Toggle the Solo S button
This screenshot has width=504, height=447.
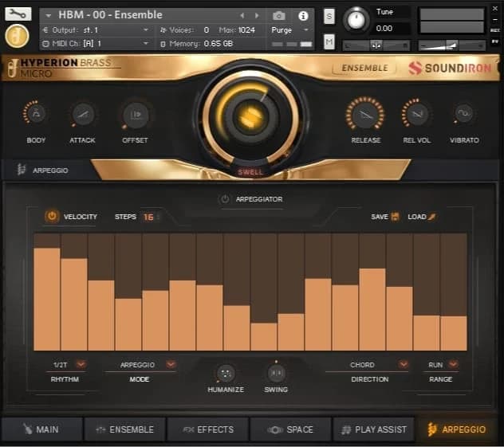click(x=329, y=17)
